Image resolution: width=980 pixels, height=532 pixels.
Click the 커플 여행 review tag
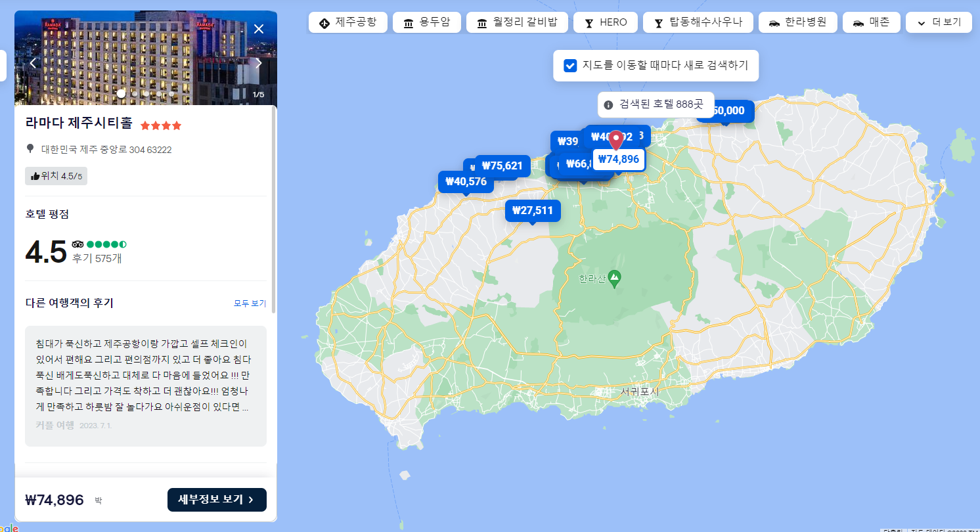[55, 425]
